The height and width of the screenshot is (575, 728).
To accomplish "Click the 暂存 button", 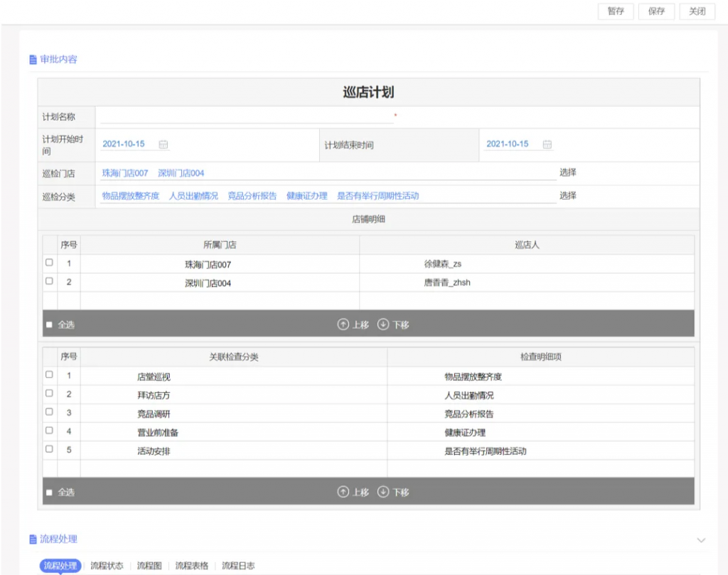I will pos(616,11).
